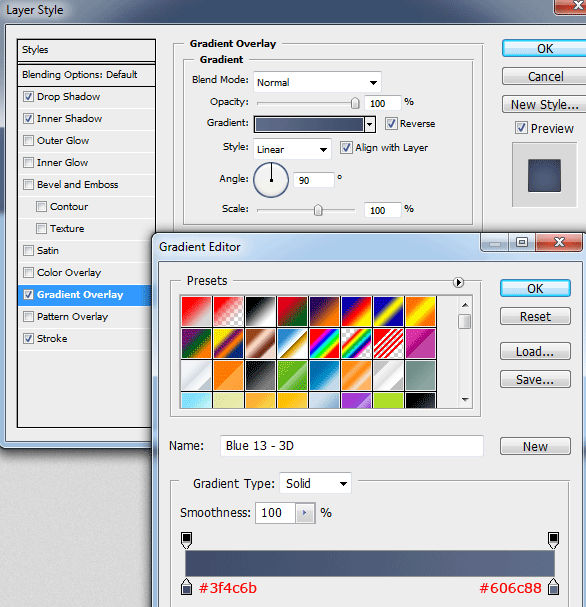Choose the green gradient preset in third row

[x=292, y=376]
